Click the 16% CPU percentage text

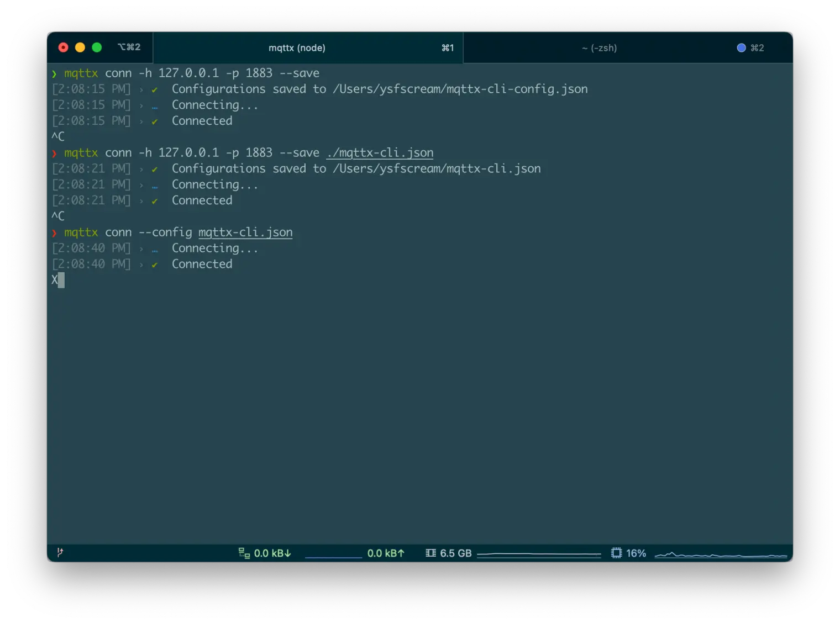[636, 553]
